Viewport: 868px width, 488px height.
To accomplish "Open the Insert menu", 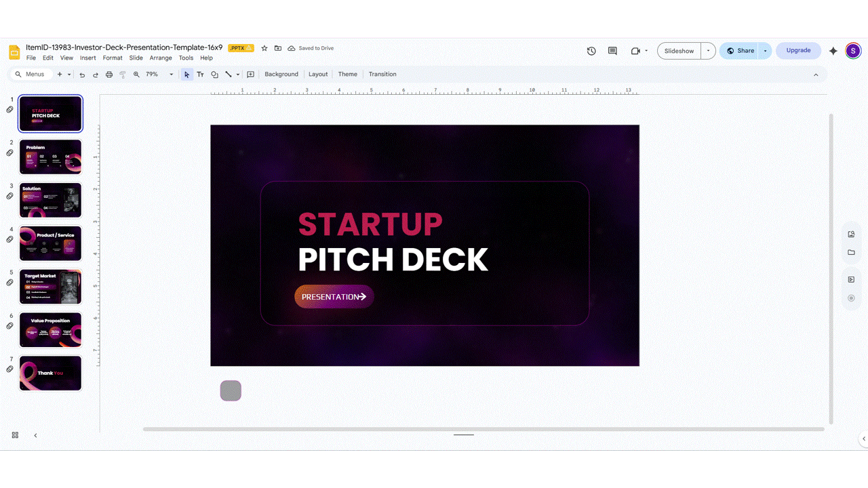I will 88,58.
